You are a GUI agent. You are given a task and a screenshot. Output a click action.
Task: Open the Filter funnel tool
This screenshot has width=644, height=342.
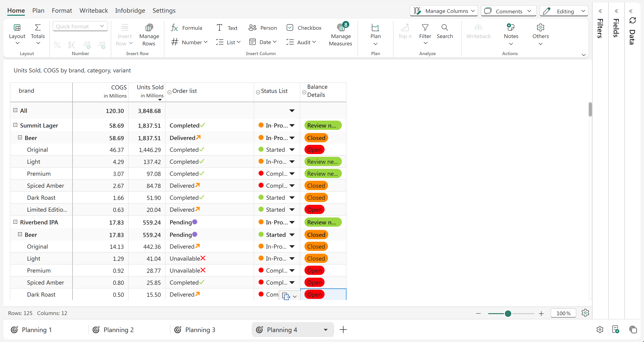[425, 27]
